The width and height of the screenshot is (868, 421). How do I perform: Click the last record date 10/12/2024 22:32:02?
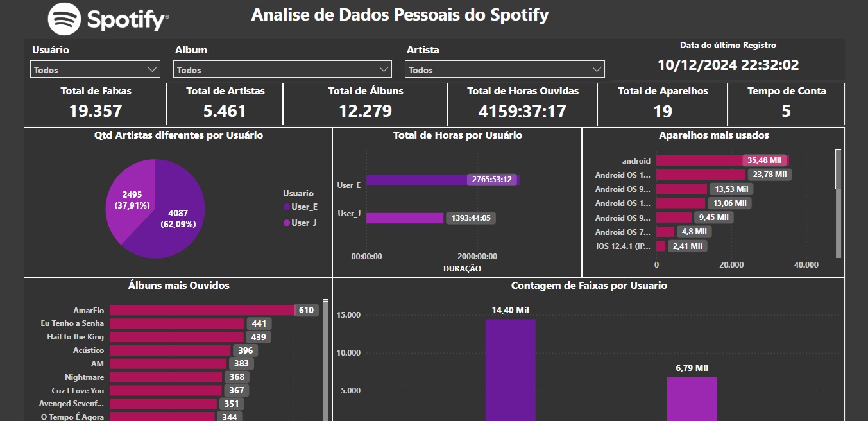[728, 65]
